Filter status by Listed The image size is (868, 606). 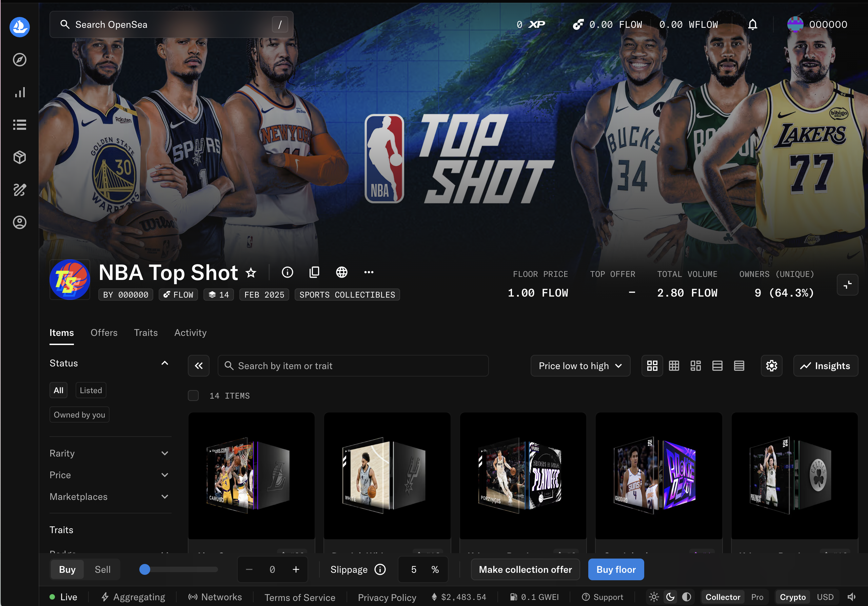tap(91, 390)
